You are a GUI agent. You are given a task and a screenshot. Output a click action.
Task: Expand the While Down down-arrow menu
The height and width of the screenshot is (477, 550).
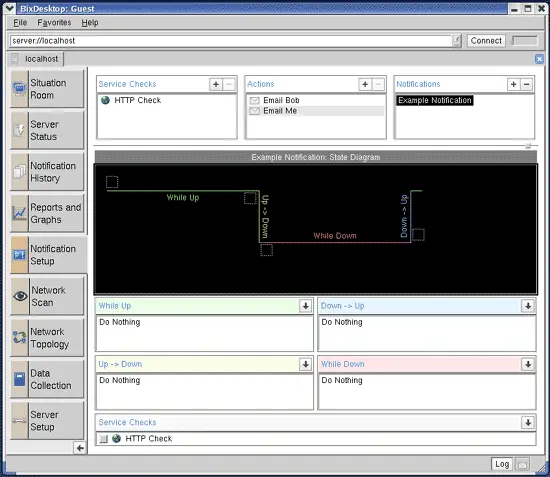click(x=528, y=364)
